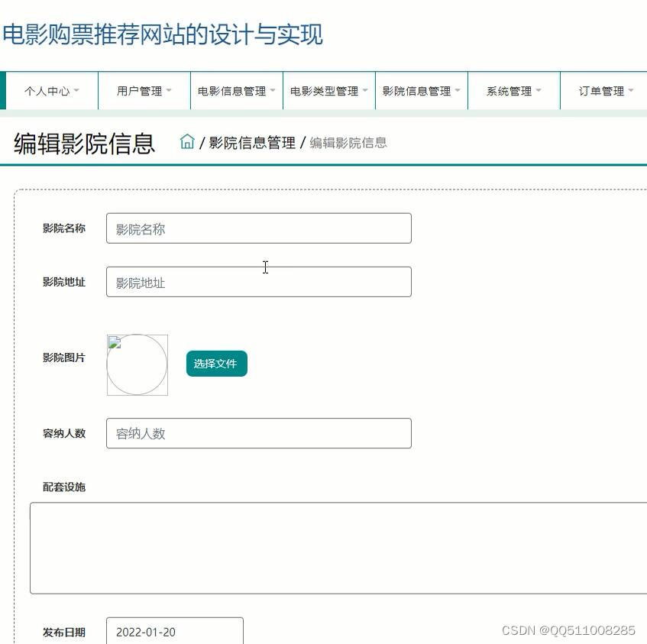The width and height of the screenshot is (647, 644).
Task: Open the 电影类型管理 menu
Action: point(329,91)
